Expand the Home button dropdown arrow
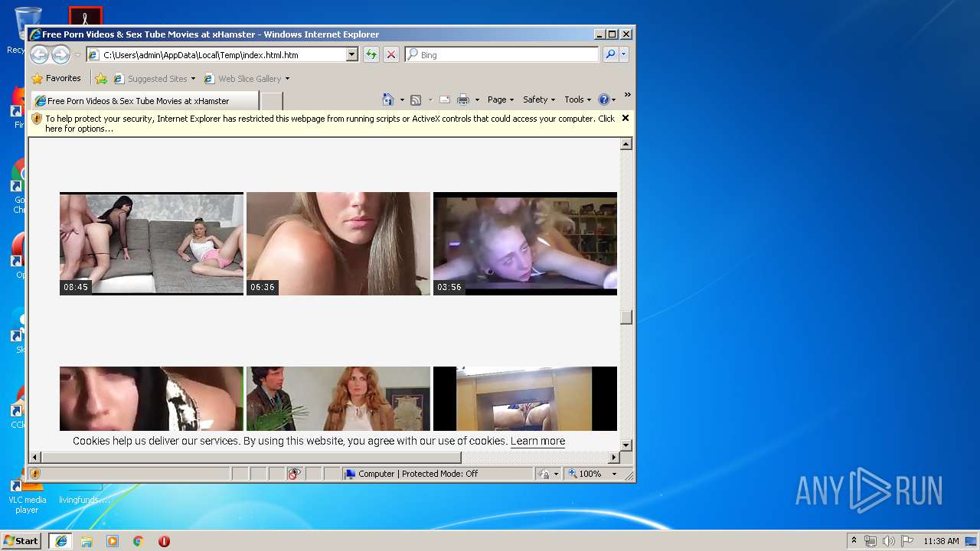The height and width of the screenshot is (551, 980). coord(402,99)
